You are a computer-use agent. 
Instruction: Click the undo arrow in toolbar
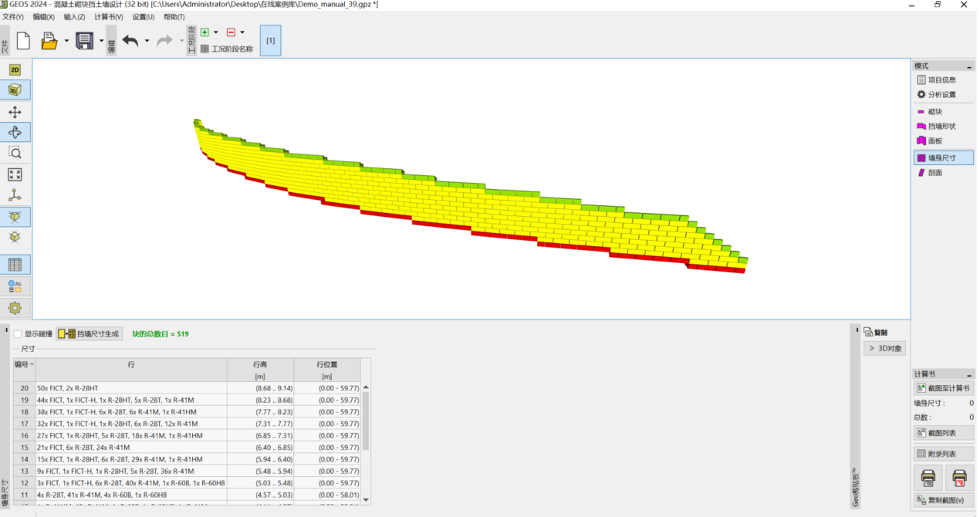pos(130,41)
